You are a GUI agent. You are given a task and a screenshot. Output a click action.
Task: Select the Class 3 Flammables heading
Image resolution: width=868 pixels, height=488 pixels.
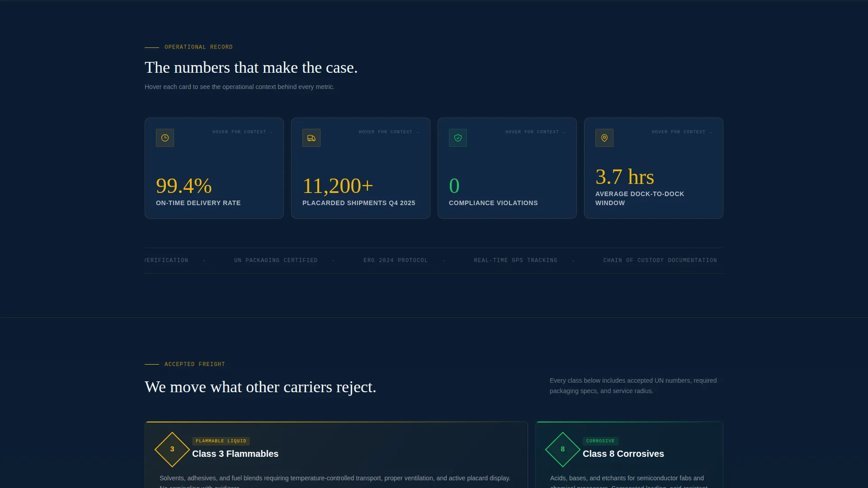[x=235, y=454]
